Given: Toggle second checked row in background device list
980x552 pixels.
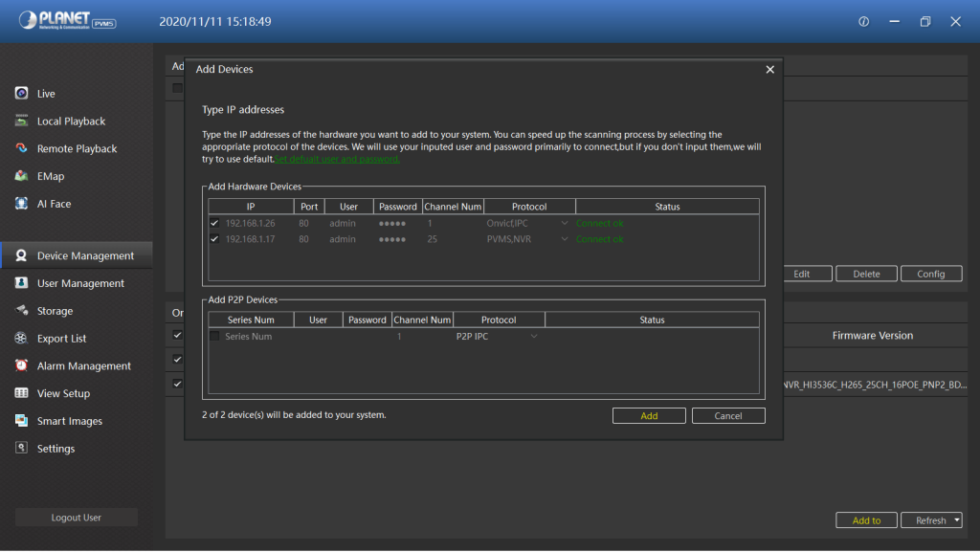Looking at the screenshot, I should tap(177, 359).
